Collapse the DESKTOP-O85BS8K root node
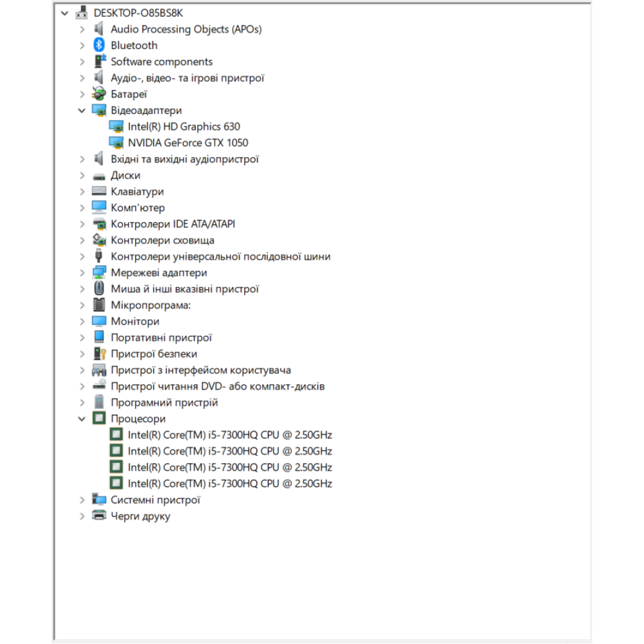 64,12
